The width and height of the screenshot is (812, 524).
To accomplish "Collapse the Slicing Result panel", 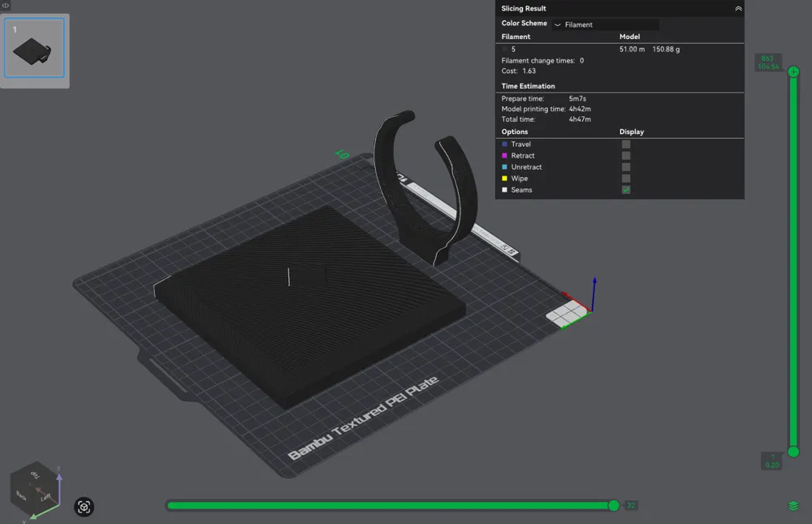I will tap(738, 8).
